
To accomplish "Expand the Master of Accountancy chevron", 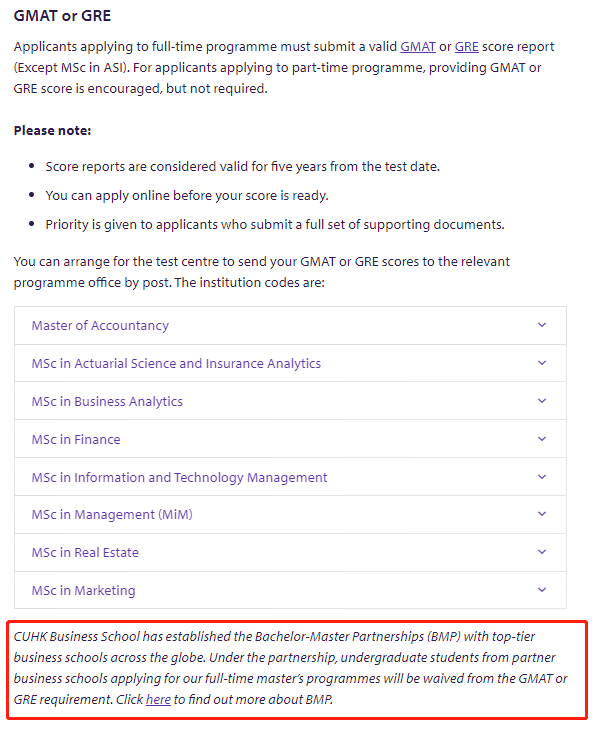I will click(x=542, y=325).
